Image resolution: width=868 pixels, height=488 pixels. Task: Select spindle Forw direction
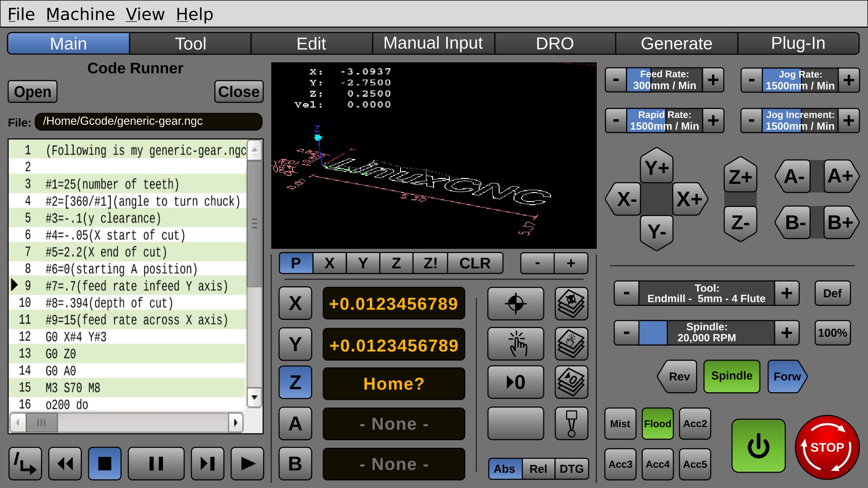coord(787,376)
